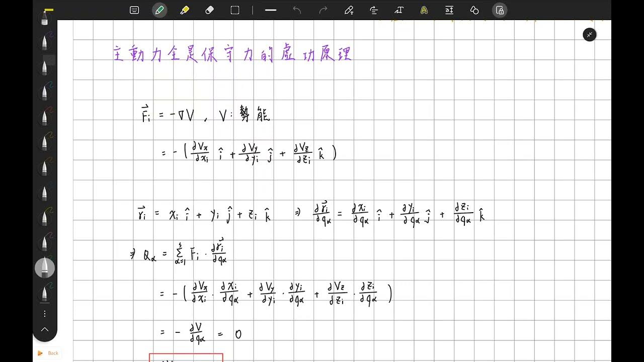This screenshot has height=362, width=644.
Task: Select the pink pen in favorite pens sidebar
Action: point(44,242)
